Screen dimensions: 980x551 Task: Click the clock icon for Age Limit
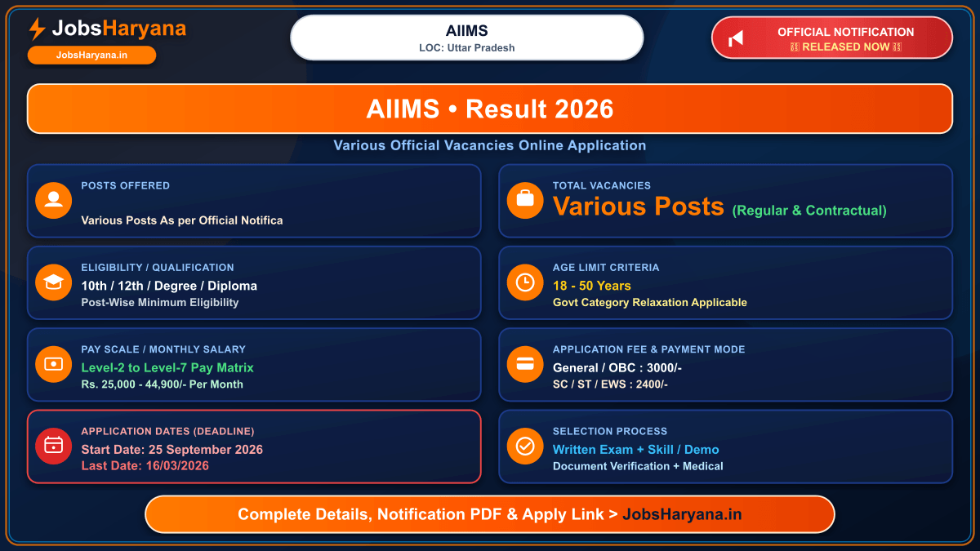pos(525,282)
